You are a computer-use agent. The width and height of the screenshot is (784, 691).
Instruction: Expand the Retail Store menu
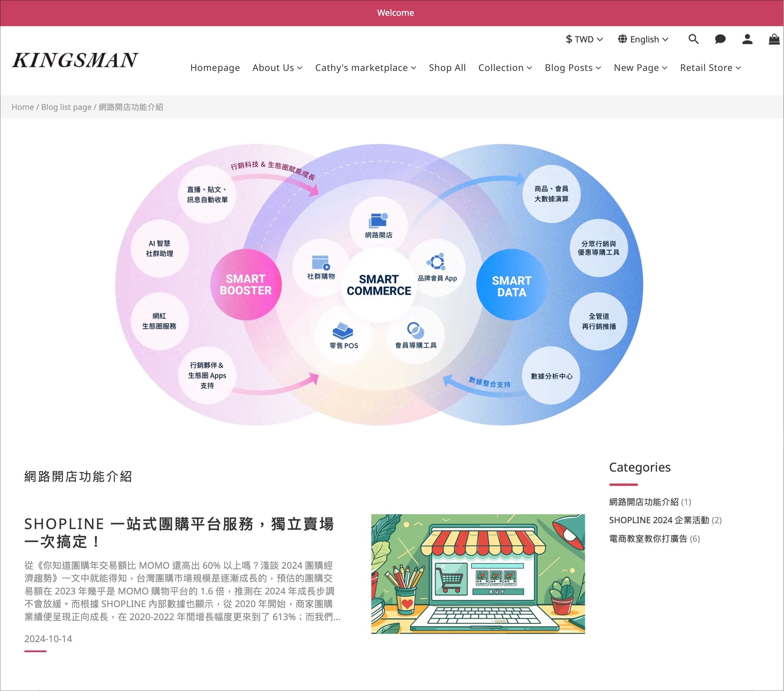tap(710, 68)
